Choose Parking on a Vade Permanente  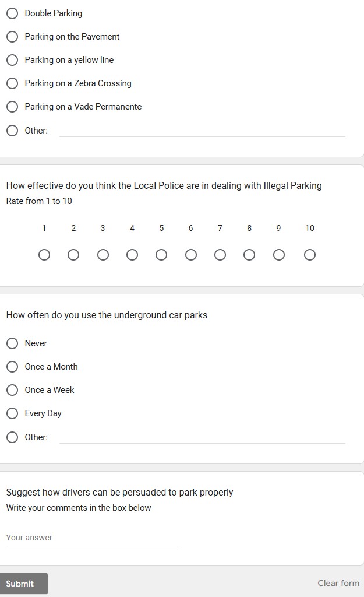[12, 107]
